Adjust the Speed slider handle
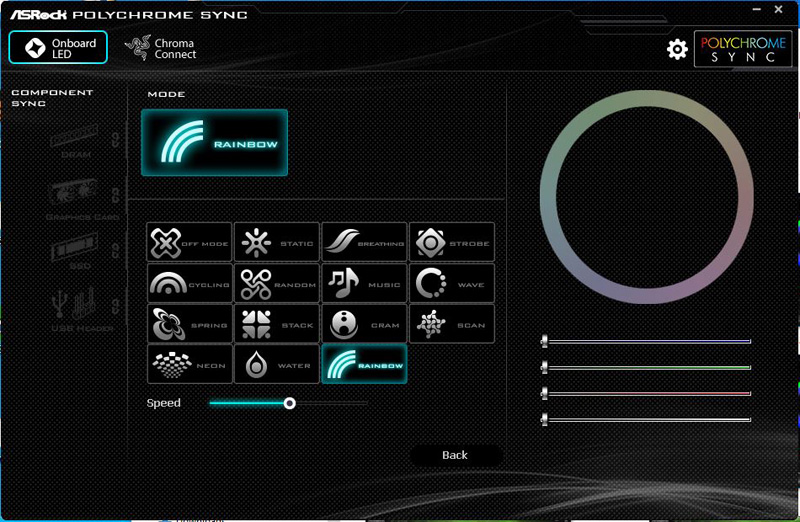The height and width of the screenshot is (522, 800). (x=289, y=403)
